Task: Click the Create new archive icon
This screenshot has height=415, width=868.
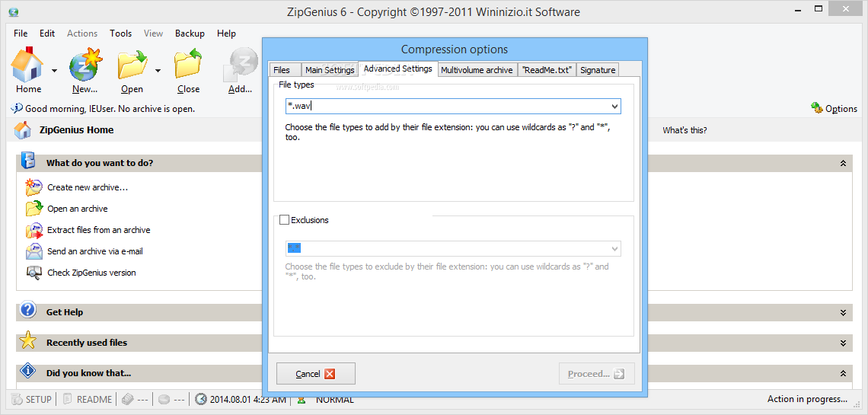Action: point(34,187)
